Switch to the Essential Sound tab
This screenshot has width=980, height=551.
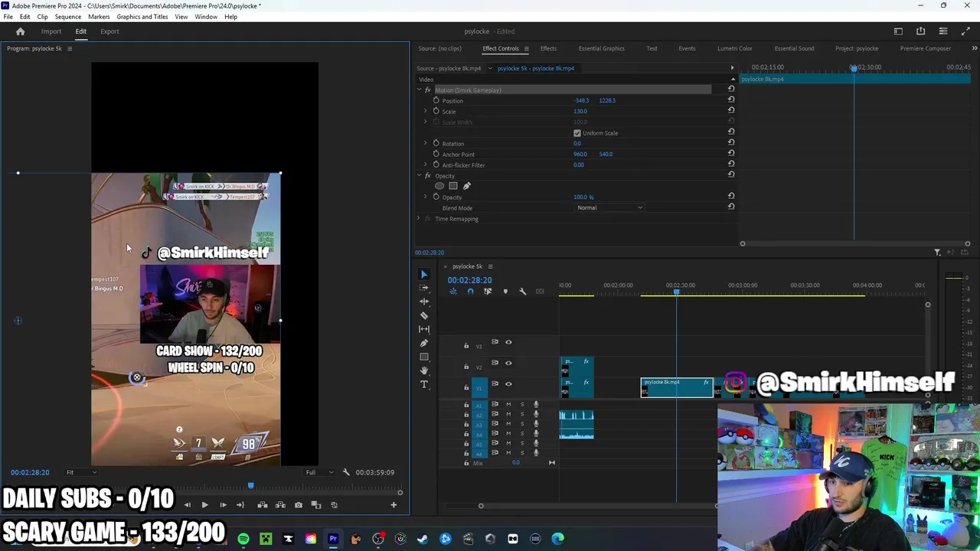[794, 48]
